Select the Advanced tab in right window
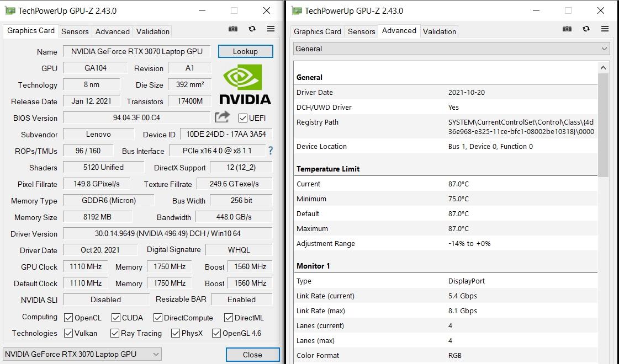This screenshot has height=364, width=619. [x=399, y=31]
